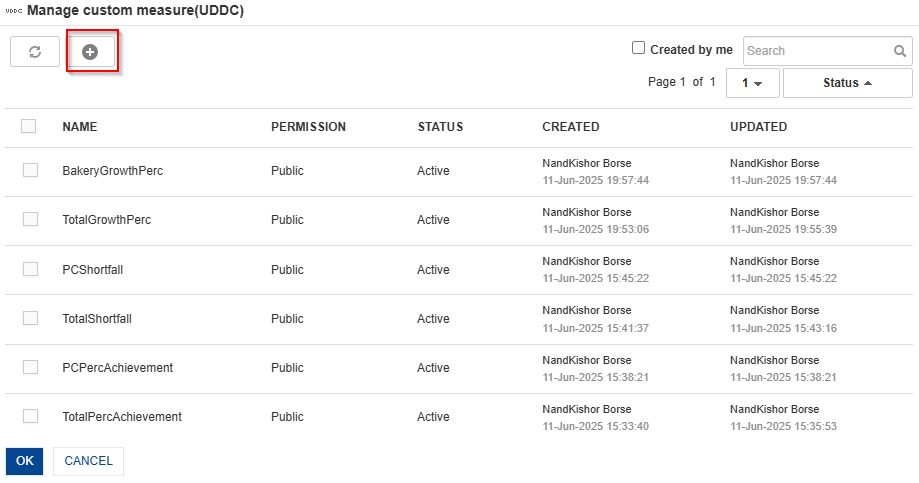Click created timestamp 11-Jun-2025 15:33:40
The height and width of the screenshot is (483, 919).
(x=595, y=426)
